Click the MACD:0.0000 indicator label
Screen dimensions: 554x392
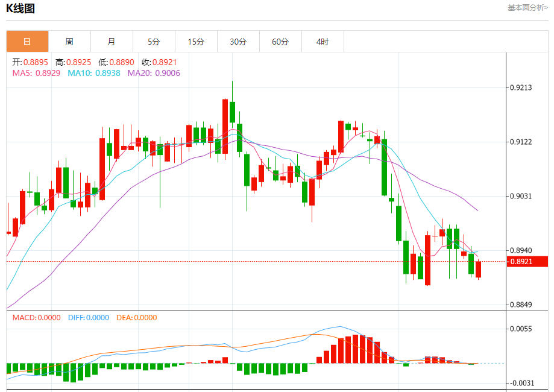coord(37,317)
